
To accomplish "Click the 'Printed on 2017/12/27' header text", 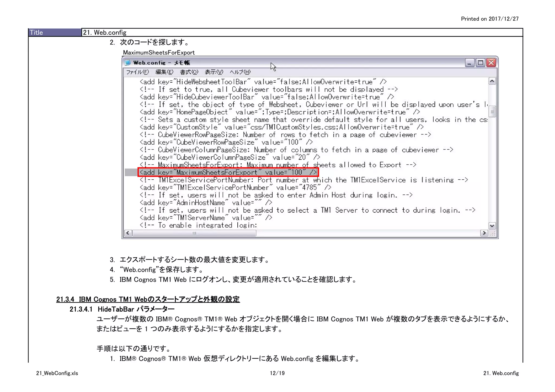I will point(490,19).
